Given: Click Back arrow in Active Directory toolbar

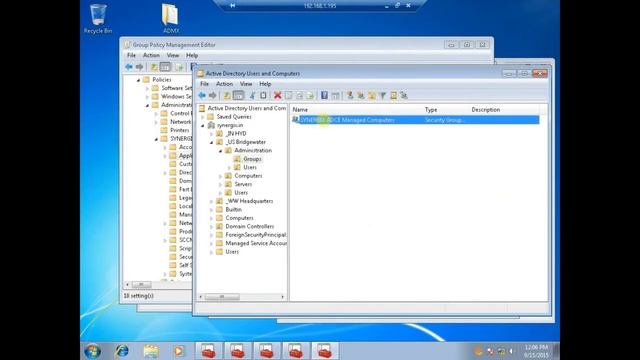Looking at the screenshot, I should click(x=202, y=96).
